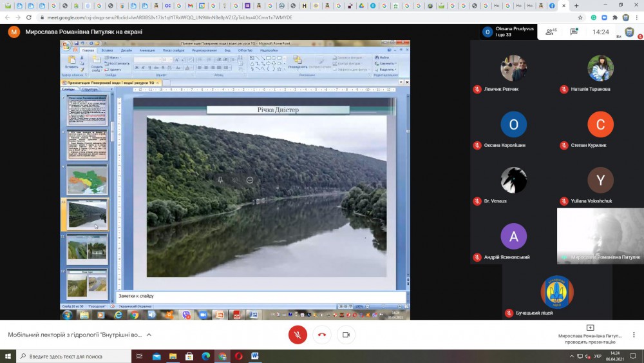Open the Выделить dropdown
This screenshot has height=363, width=644.
385,70
